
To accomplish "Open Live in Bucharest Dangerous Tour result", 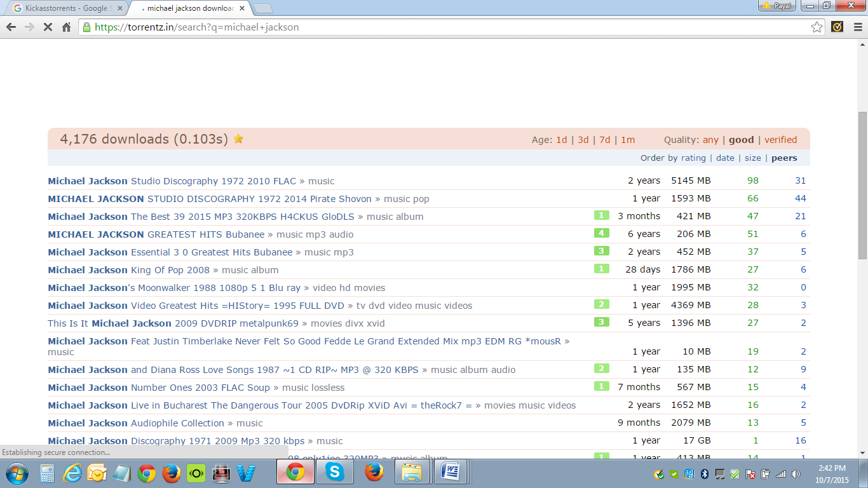I will coord(260,405).
